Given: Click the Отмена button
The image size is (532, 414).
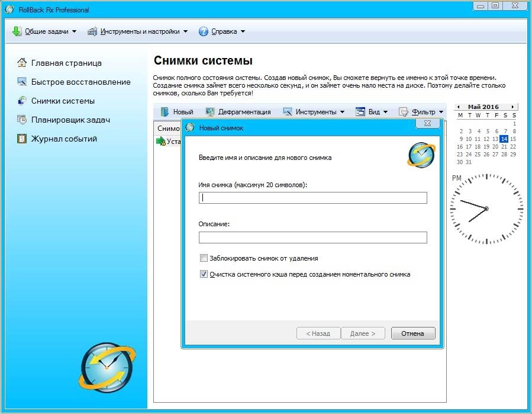Looking at the screenshot, I should pos(413,333).
